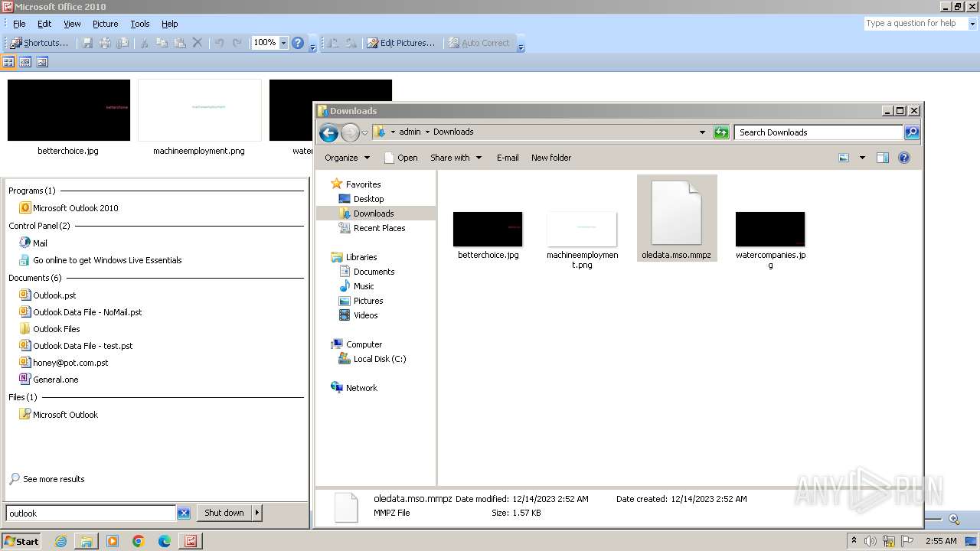The image size is (980, 551).
Task: Click the Explorer help question mark icon
Action: pyautogui.click(x=904, y=158)
